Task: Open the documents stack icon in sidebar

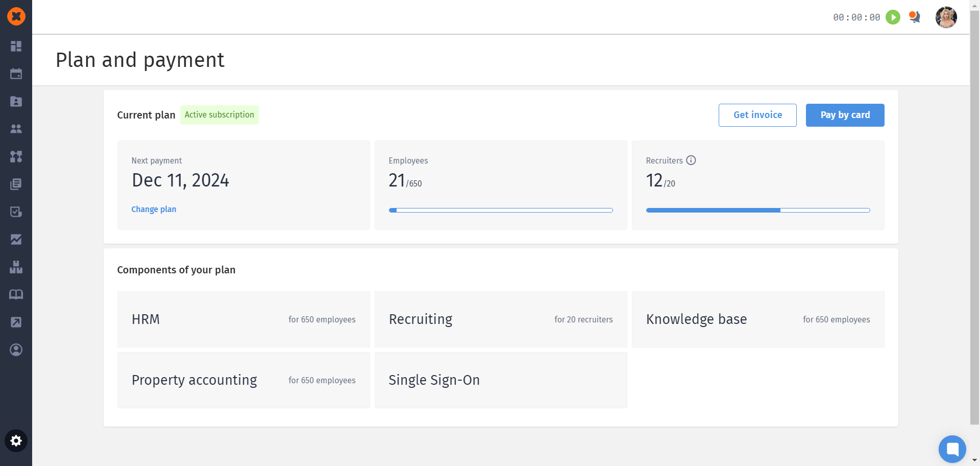Action: (16, 184)
